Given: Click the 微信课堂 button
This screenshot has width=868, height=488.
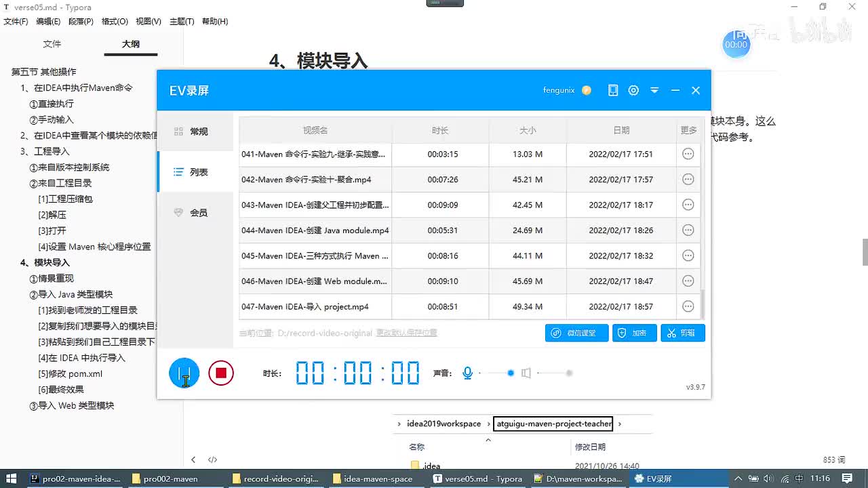Looking at the screenshot, I should [x=576, y=333].
